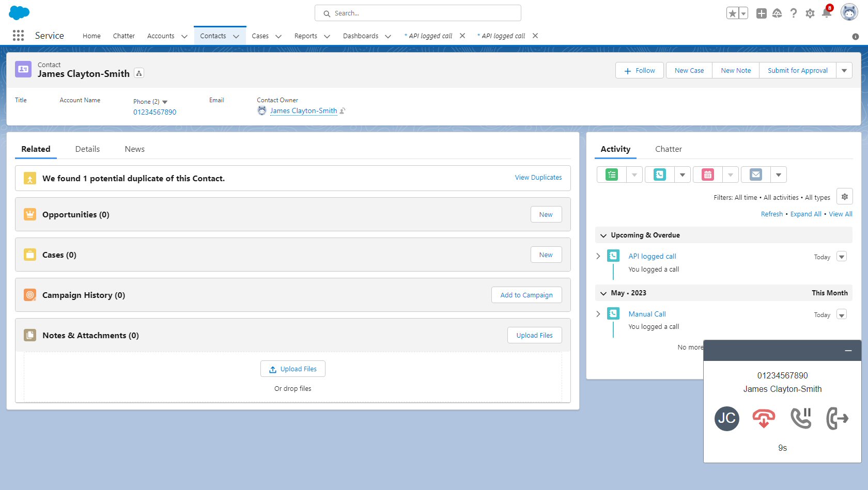This screenshot has height=490, width=868.
Task: Follow this contact
Action: click(x=639, y=71)
